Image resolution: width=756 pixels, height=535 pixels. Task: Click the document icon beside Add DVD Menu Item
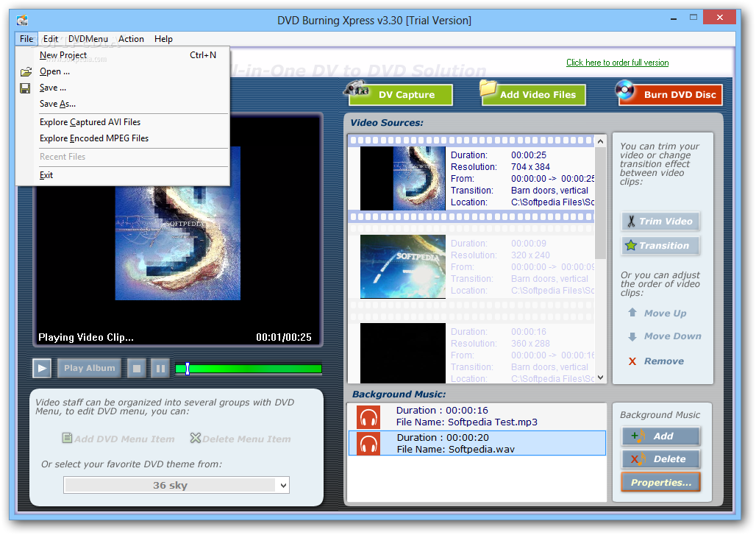pos(68,438)
